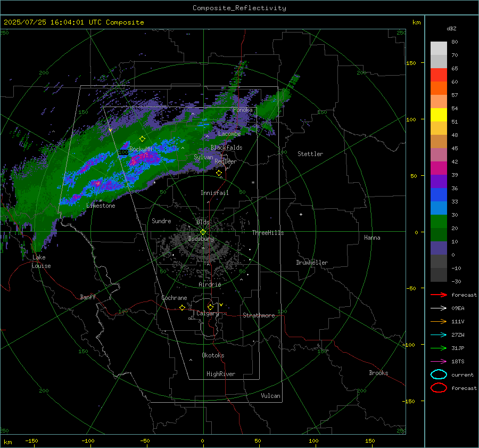Screen dimensions: 479x448
Task: Click the green 31JP arrow legend icon
Action: pos(439,348)
